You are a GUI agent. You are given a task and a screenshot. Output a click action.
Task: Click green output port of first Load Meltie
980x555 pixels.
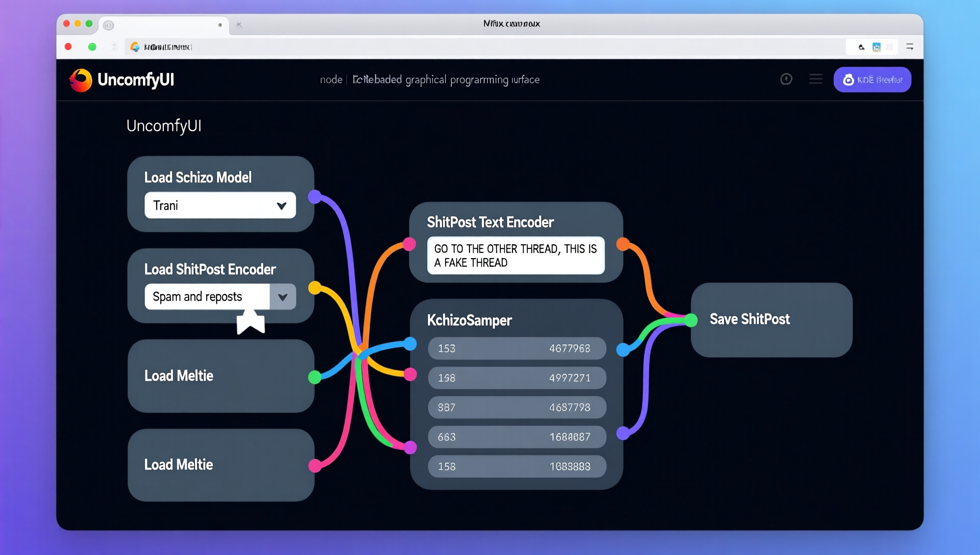pos(315,377)
